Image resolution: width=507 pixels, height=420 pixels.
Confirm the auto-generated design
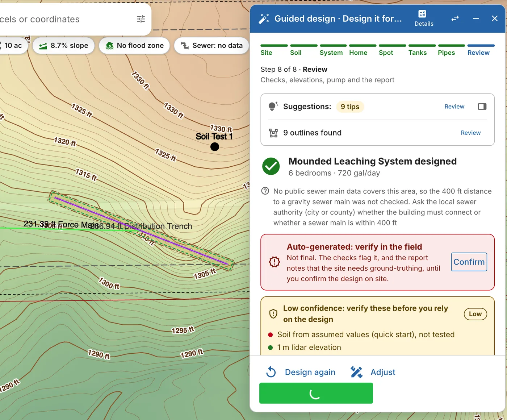(469, 262)
